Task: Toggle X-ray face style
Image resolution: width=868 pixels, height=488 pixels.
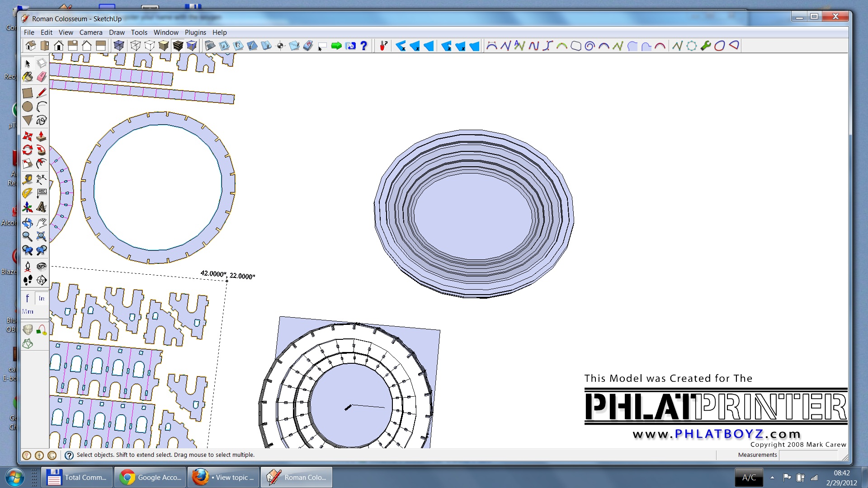Action: click(119, 46)
